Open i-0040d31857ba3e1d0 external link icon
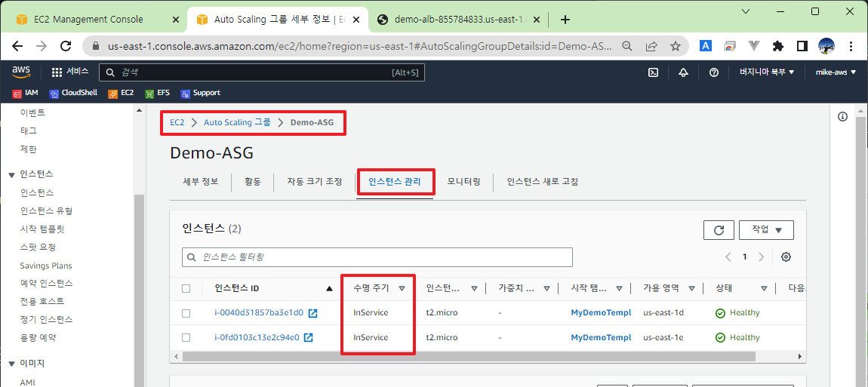868x387 pixels. coord(312,313)
